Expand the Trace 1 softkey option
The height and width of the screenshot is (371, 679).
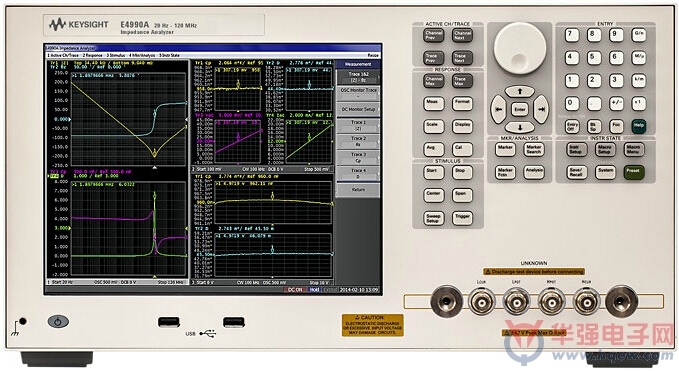(358, 126)
